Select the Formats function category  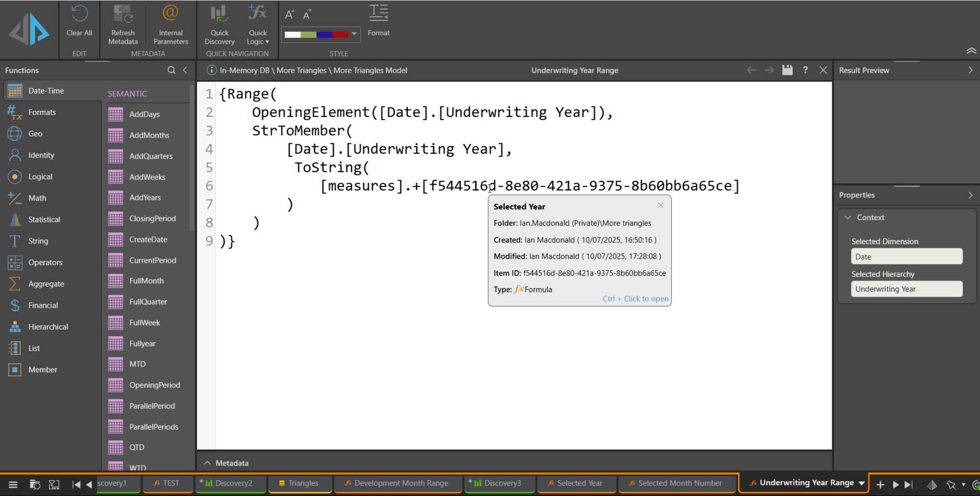pyautogui.click(x=51, y=112)
